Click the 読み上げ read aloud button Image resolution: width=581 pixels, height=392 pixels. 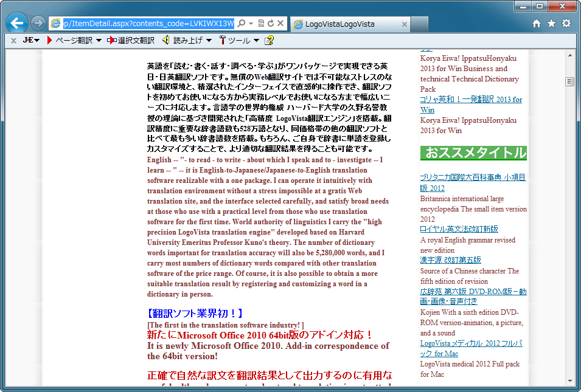(183, 40)
